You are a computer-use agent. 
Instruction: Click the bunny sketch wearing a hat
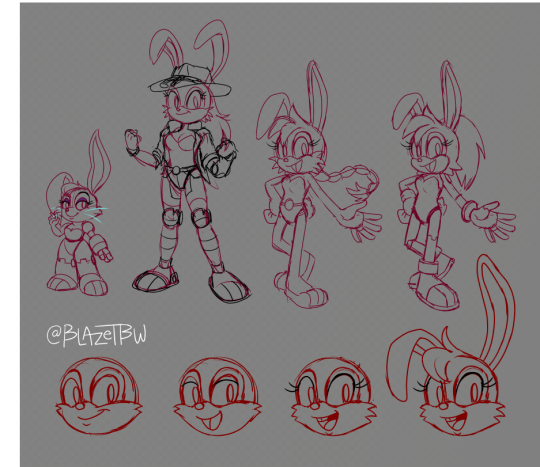tap(188, 161)
